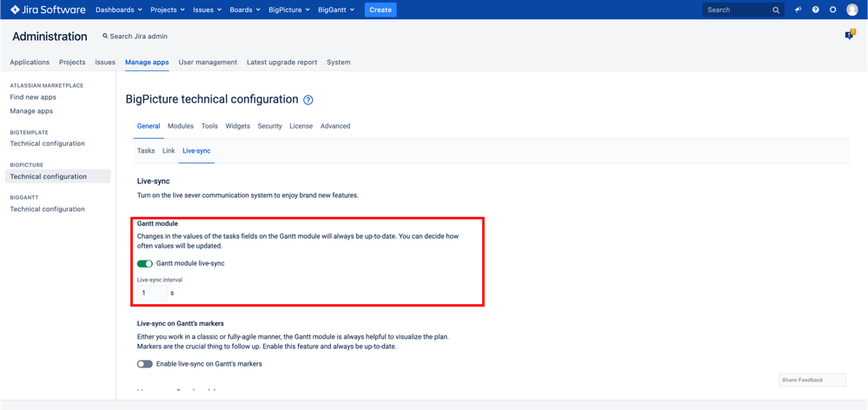Viewport: 868px width, 410px height.
Task: Click the Administration page heading
Action: tap(50, 36)
